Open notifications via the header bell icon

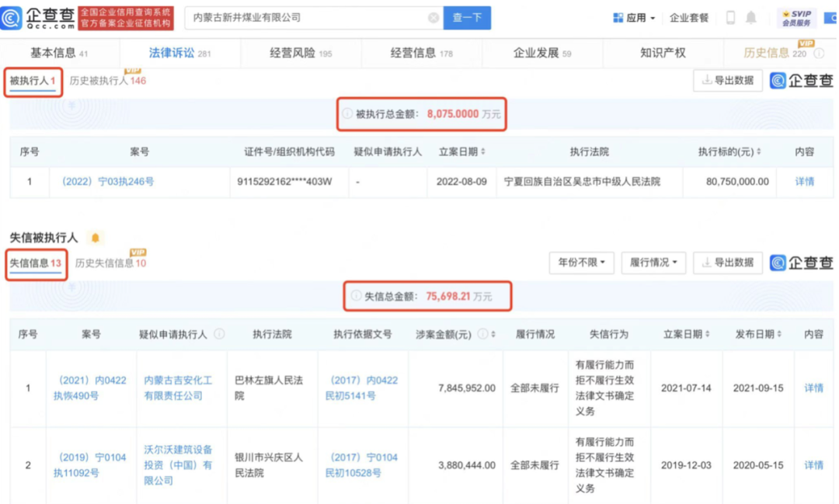tap(751, 18)
